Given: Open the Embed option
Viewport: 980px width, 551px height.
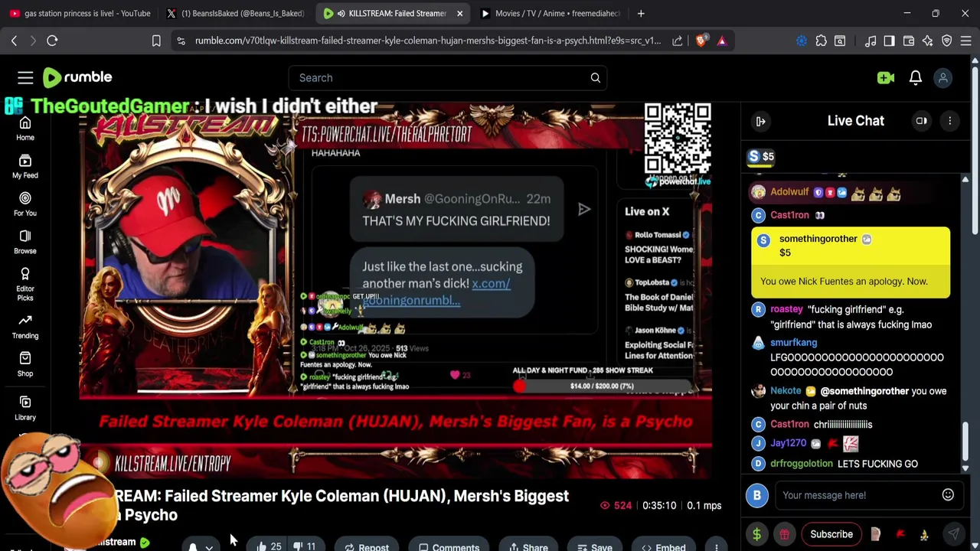Looking at the screenshot, I should coord(663,546).
